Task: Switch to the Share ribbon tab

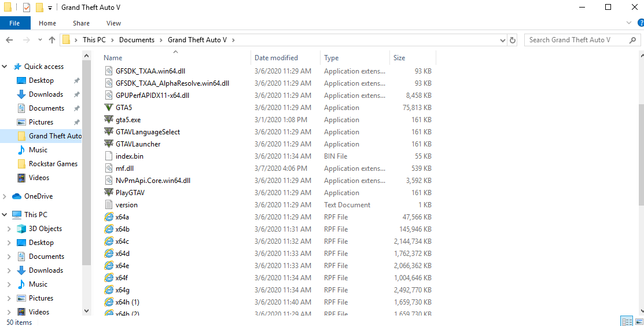Action: [82, 23]
